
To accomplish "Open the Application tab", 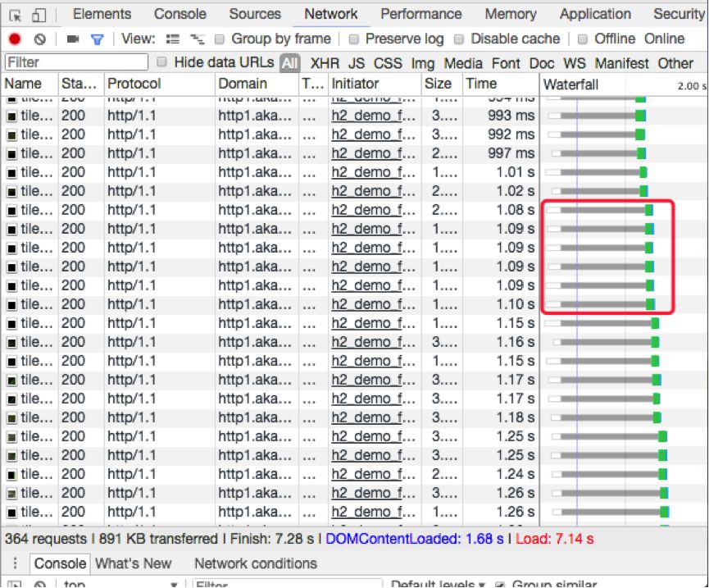I will pyautogui.click(x=595, y=14).
